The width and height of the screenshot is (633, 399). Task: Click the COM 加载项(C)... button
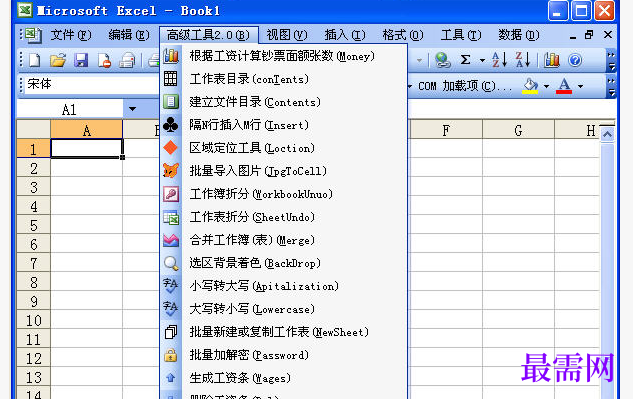(x=465, y=86)
